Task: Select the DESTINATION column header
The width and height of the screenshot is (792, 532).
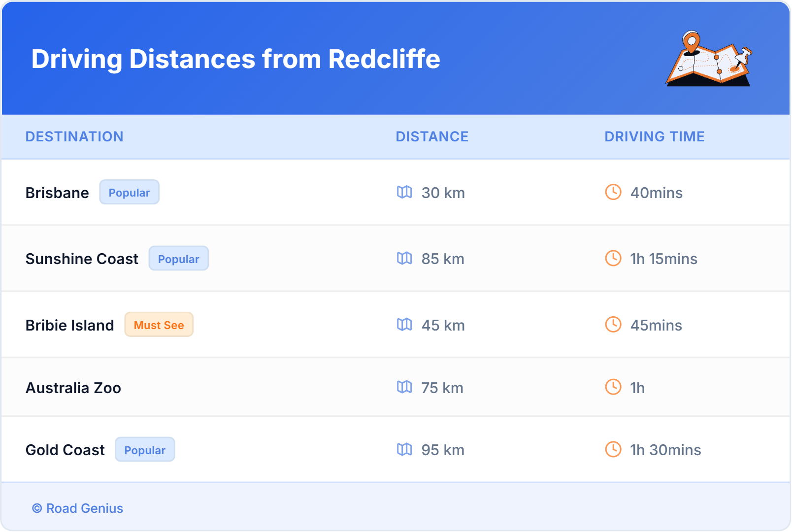Action: point(74,136)
